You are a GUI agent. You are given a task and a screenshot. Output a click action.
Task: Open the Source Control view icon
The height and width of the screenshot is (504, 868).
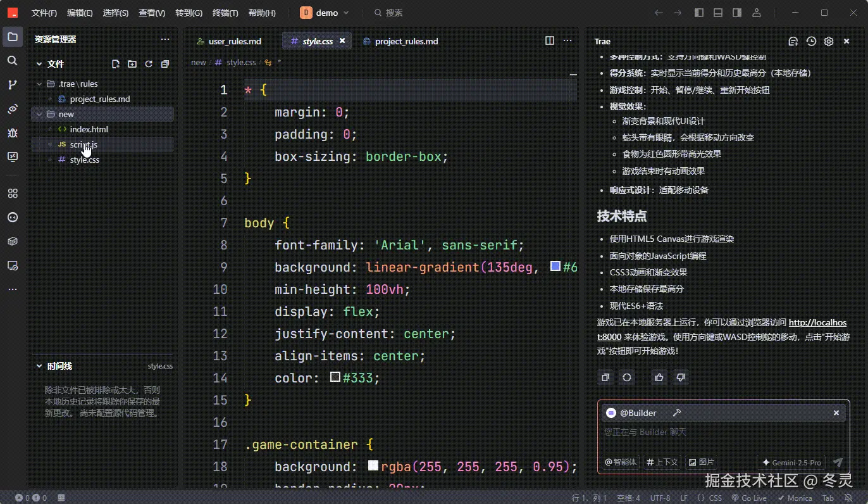[13, 85]
